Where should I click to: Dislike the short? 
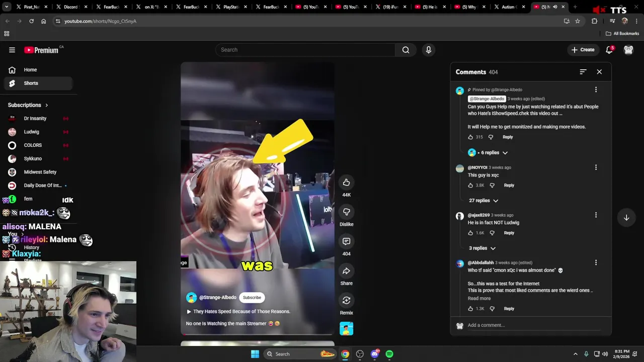point(346,212)
